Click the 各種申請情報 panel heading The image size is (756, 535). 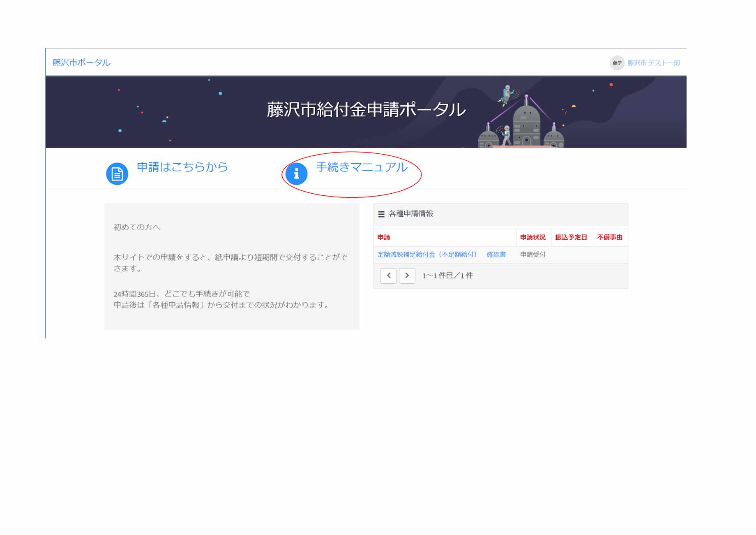[411, 213]
